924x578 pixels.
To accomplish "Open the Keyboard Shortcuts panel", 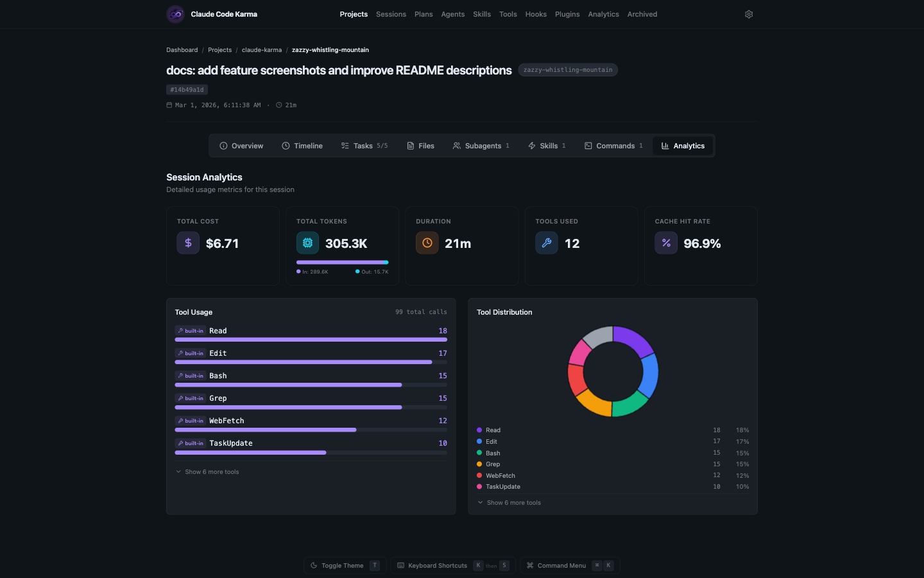I will 437,565.
